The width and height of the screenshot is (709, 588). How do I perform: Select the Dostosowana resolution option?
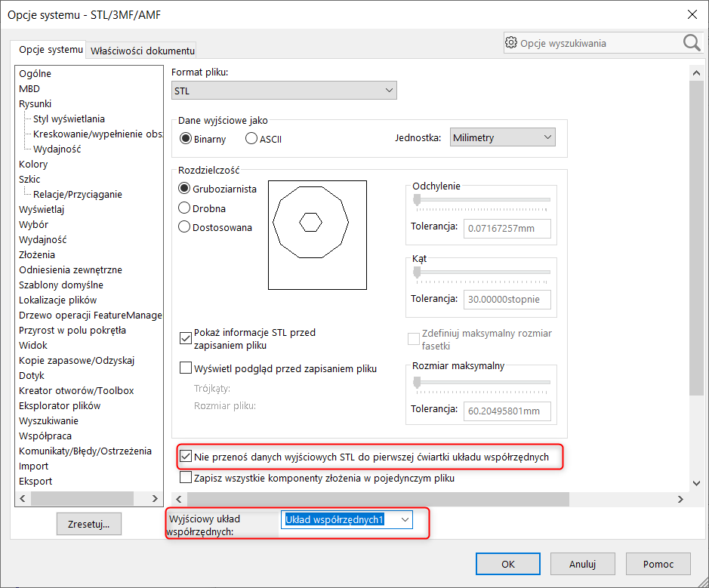[184, 227]
